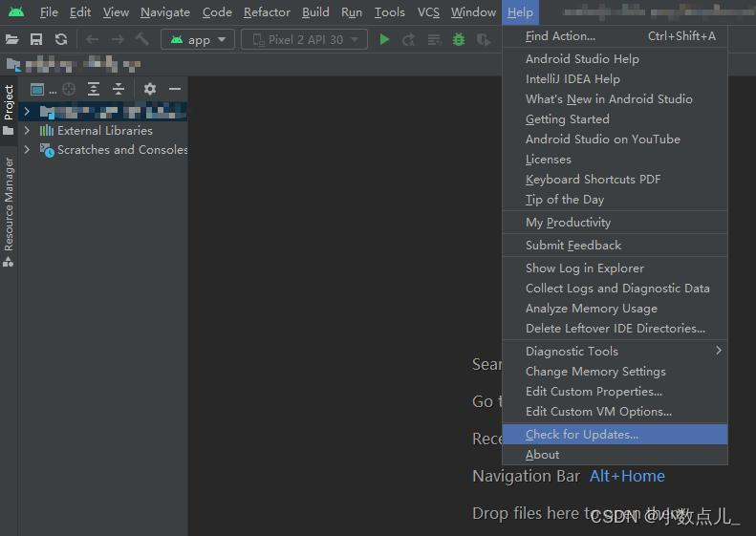
Task: Click the Apply Changes rerun icon
Action: tap(409, 39)
